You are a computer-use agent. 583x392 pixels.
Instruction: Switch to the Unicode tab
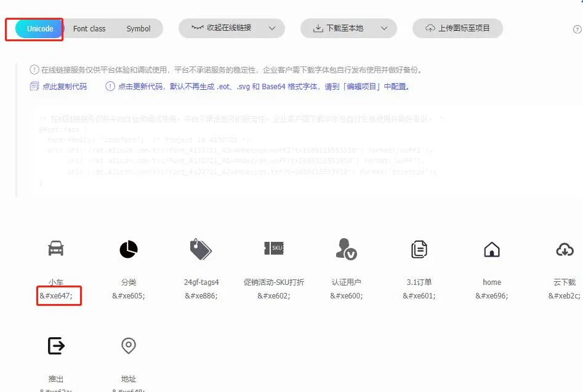point(40,29)
